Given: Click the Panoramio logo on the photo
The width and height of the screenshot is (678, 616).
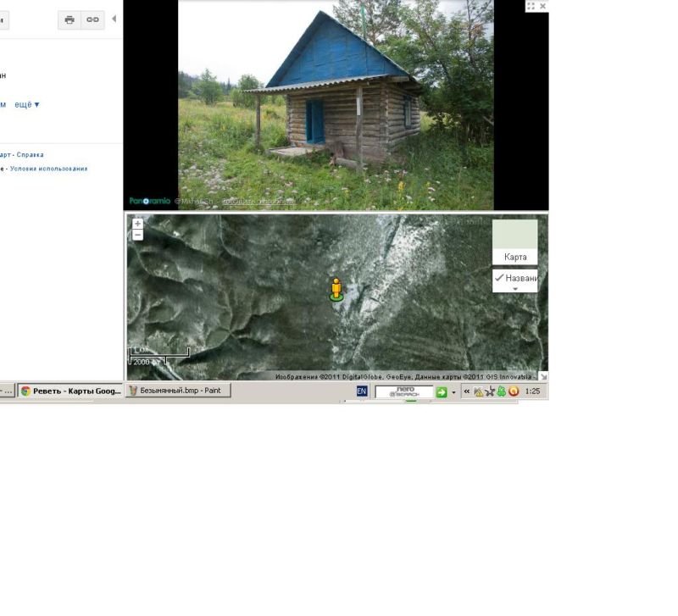Looking at the screenshot, I should [x=150, y=201].
